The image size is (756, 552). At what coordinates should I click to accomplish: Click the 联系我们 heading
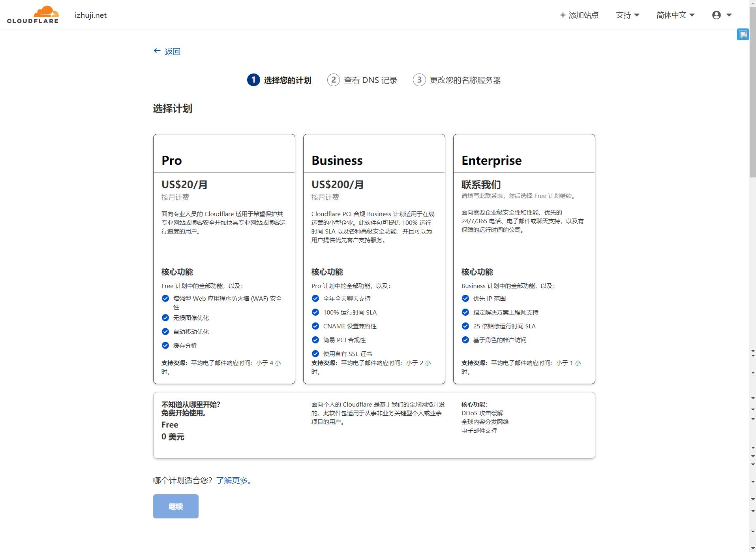tap(481, 185)
